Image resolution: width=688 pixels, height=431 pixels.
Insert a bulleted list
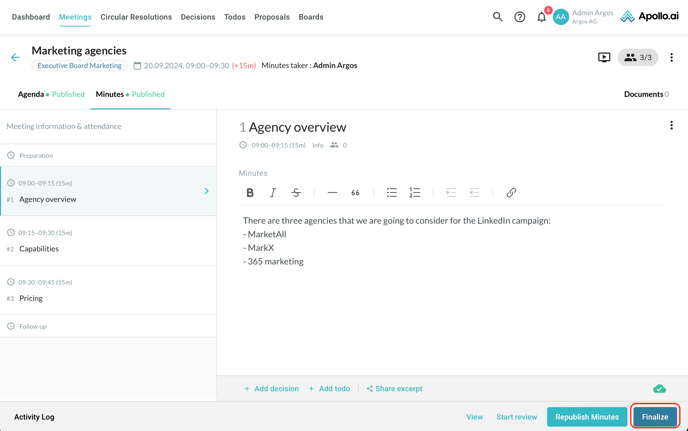pos(392,193)
